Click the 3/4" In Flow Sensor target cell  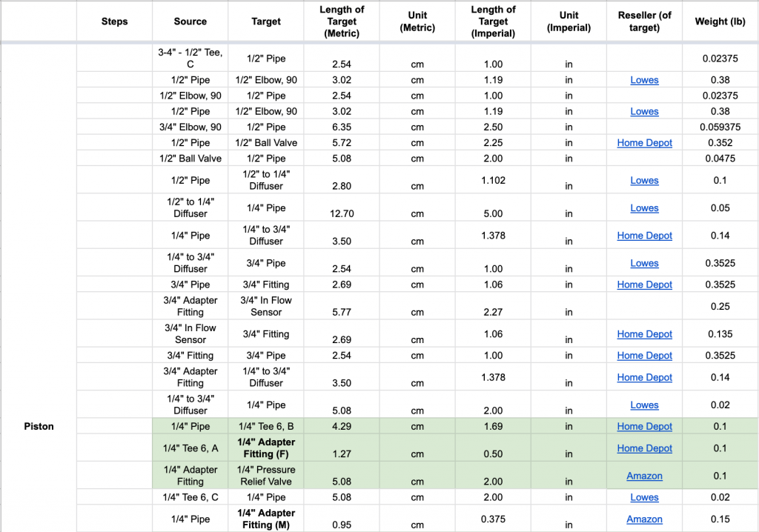click(x=266, y=306)
